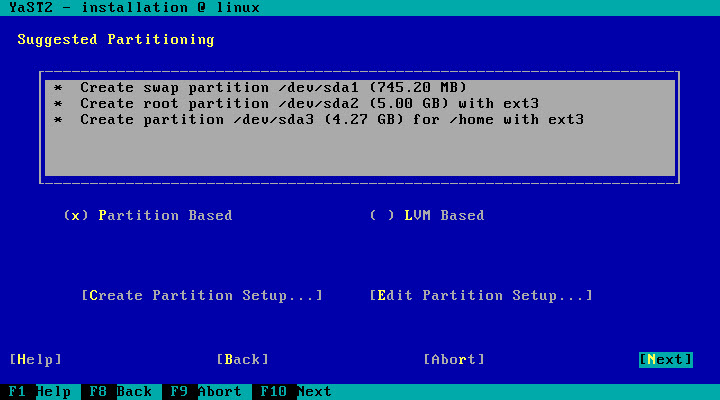Click F10 Next in function key bar
The image size is (720, 400).
[297, 392]
